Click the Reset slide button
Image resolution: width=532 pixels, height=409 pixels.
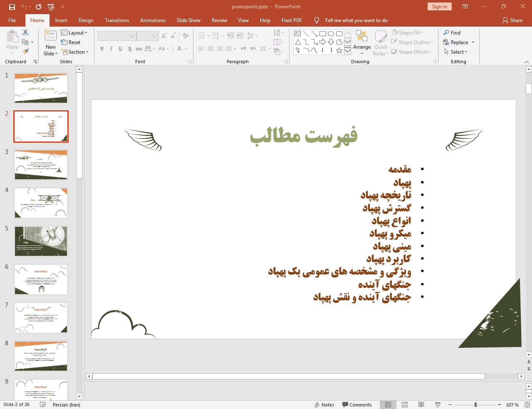click(x=71, y=42)
